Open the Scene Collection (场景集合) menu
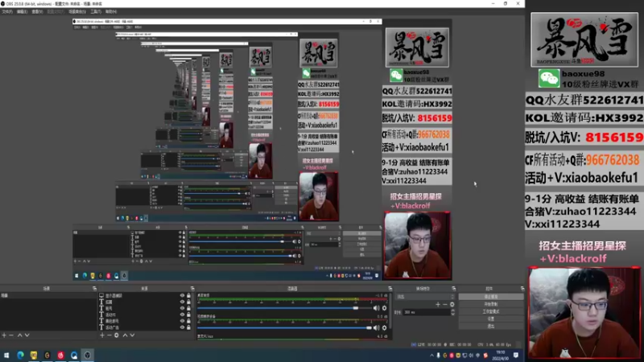Viewport: 644px width, 362px height. (77, 11)
